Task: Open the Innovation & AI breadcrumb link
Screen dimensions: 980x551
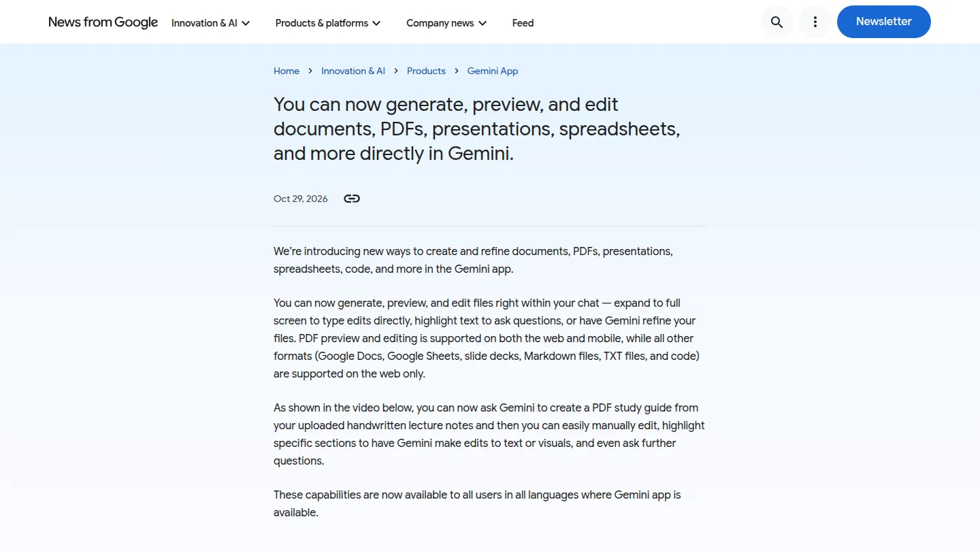Action: [x=353, y=71]
